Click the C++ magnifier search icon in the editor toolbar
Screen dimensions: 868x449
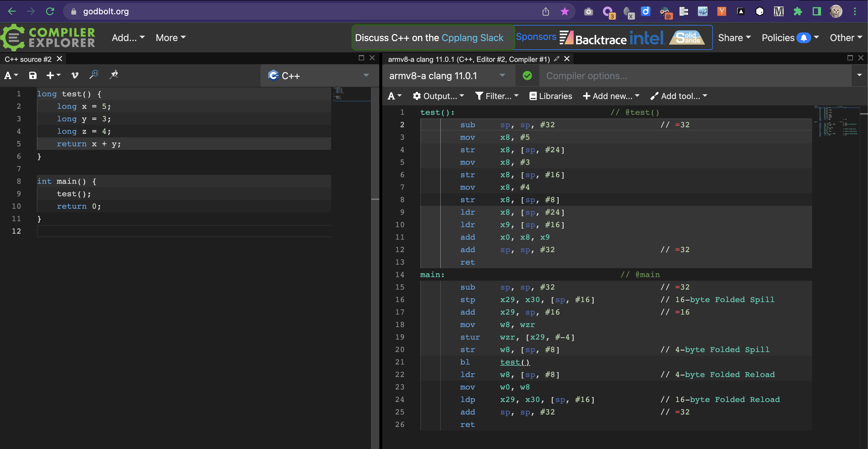coord(94,75)
